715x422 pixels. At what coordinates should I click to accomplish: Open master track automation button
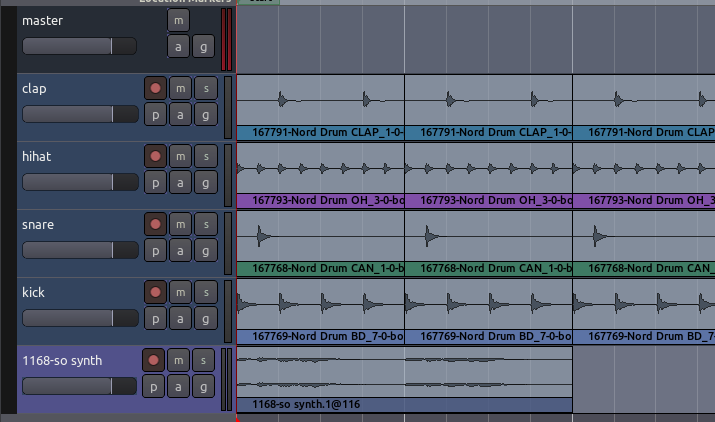[x=178, y=47]
